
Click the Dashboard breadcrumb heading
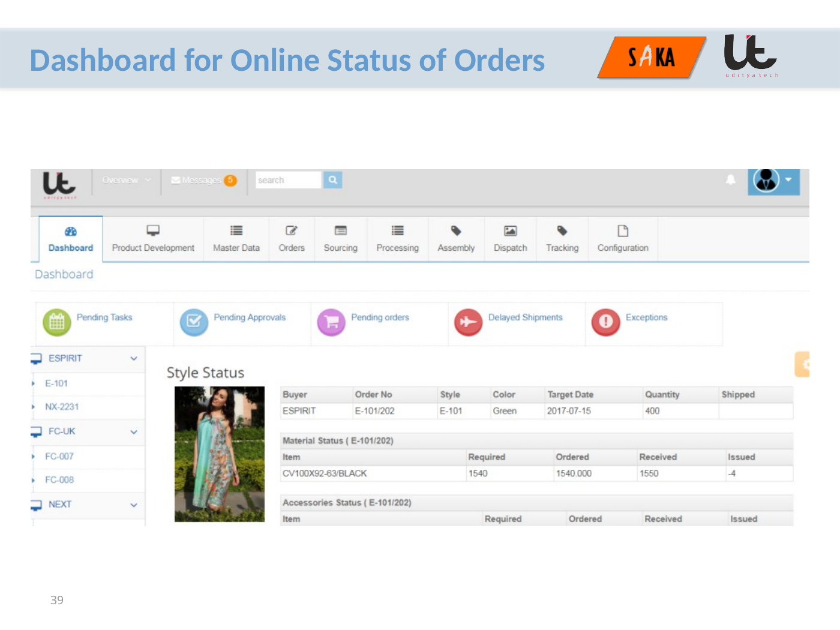click(x=64, y=274)
